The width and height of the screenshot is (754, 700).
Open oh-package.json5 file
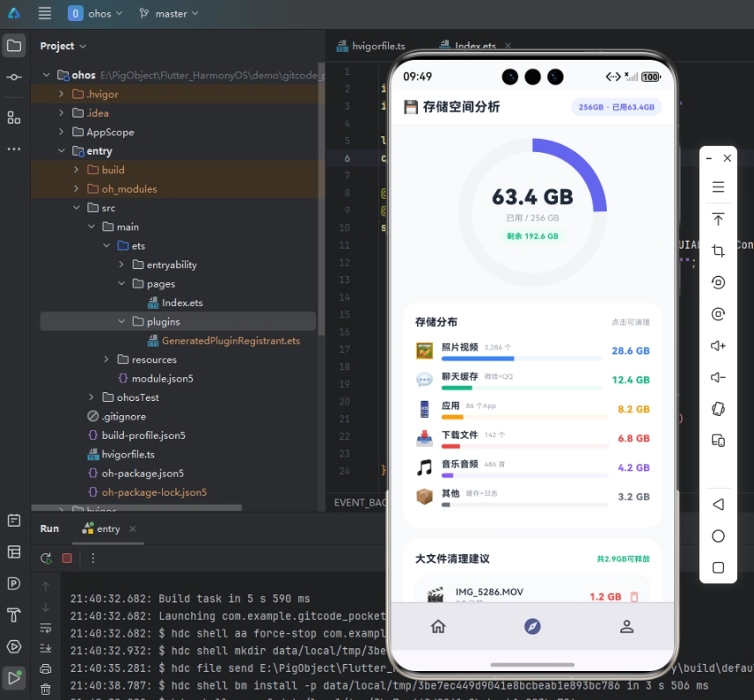point(136,474)
